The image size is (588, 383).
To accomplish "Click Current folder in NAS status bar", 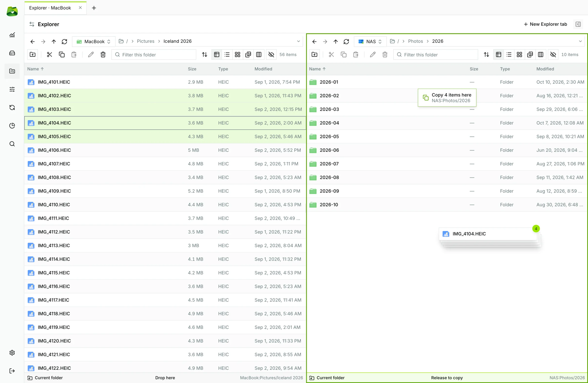I will pos(327,378).
